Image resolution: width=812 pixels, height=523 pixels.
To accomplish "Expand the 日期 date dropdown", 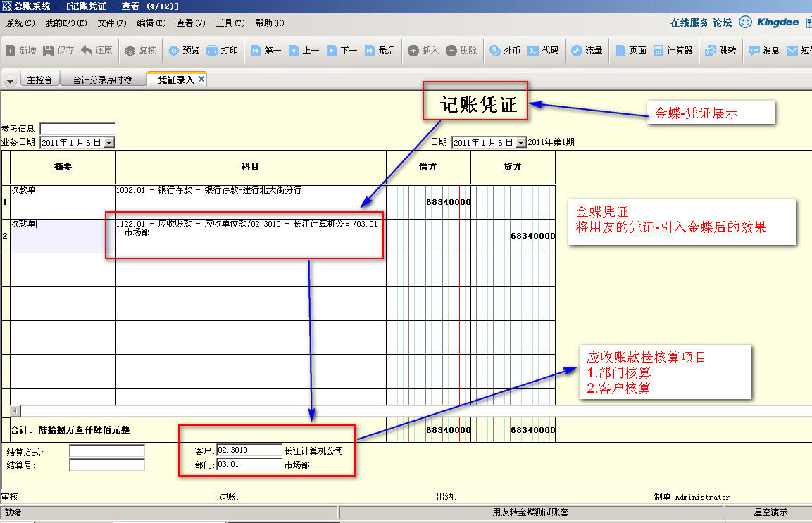I will click(x=520, y=142).
